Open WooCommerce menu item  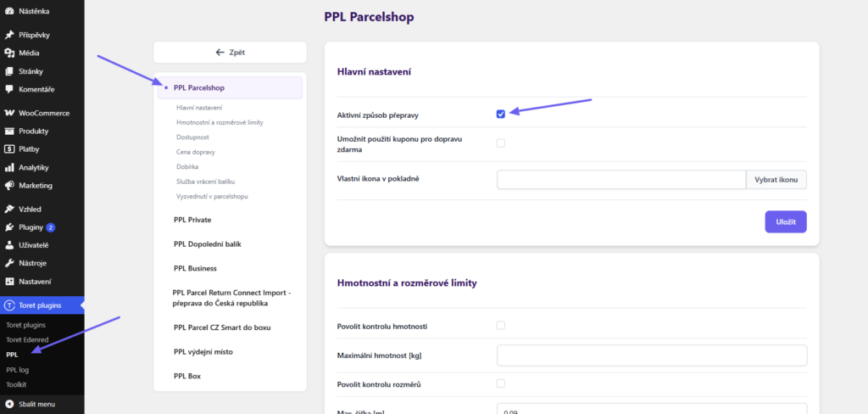(42, 113)
